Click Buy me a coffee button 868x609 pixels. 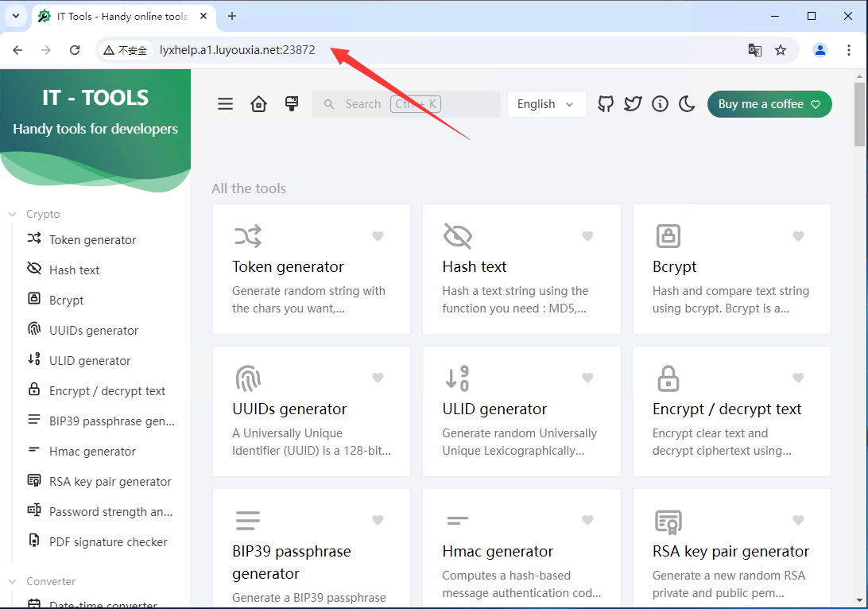coord(769,104)
